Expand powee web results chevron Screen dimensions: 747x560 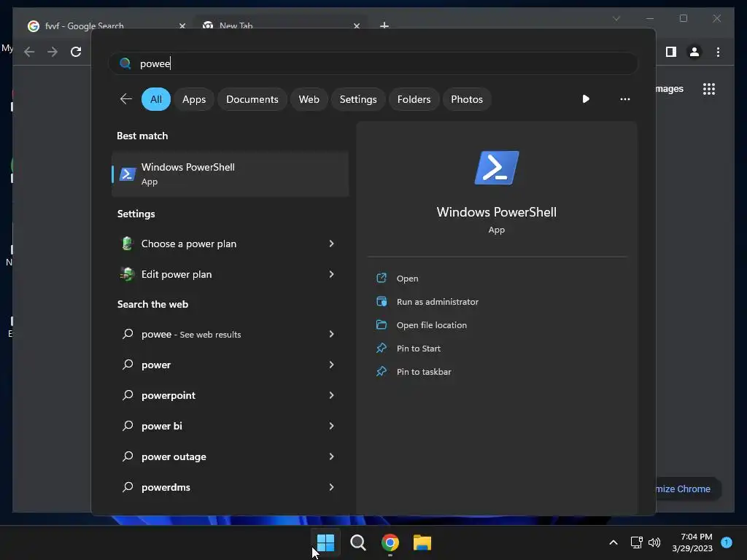332,334
